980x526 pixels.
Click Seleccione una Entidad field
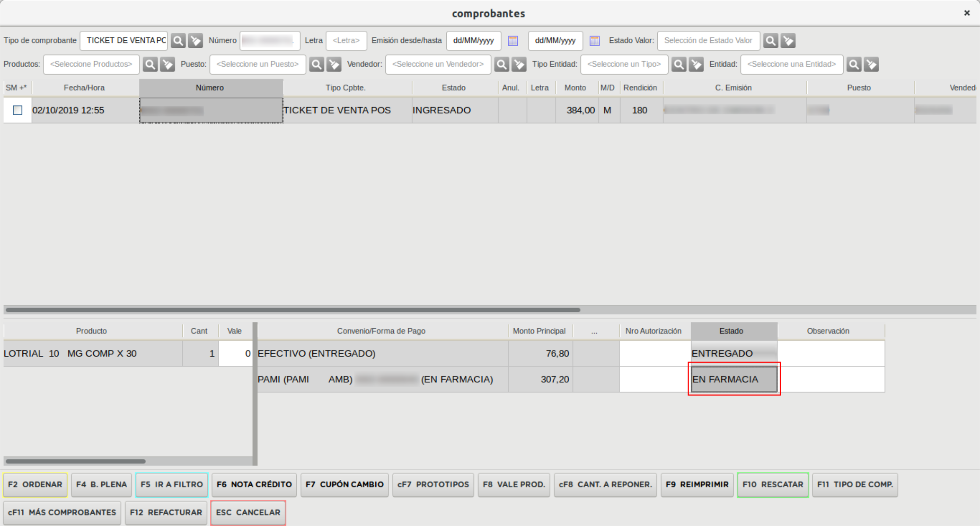click(x=792, y=64)
